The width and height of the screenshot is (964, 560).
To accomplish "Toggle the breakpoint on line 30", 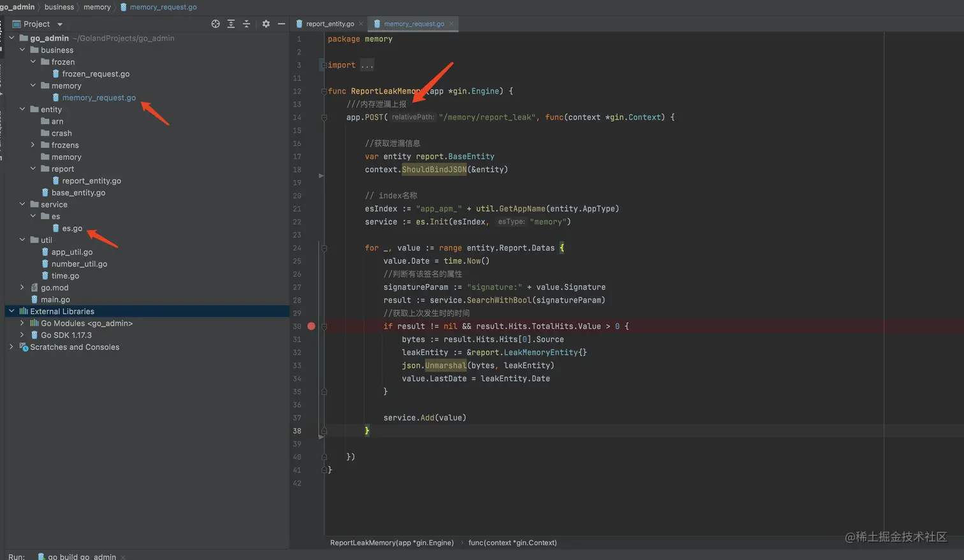I will point(311,326).
